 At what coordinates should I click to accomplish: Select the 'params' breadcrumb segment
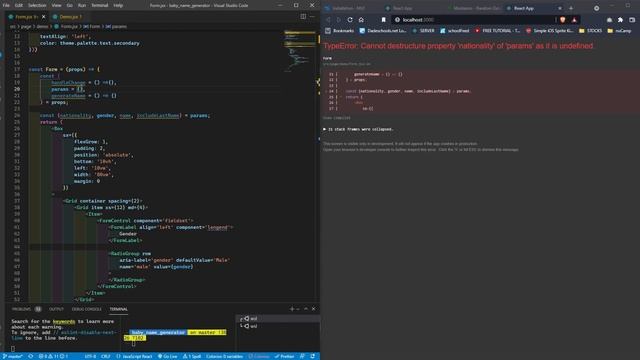click(x=116, y=27)
